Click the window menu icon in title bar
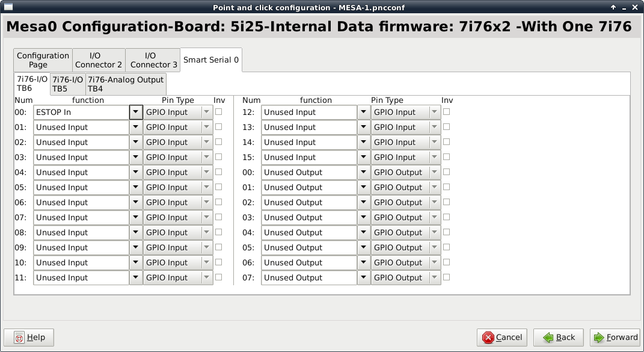Image resolution: width=644 pixels, height=352 pixels. pos(6,7)
